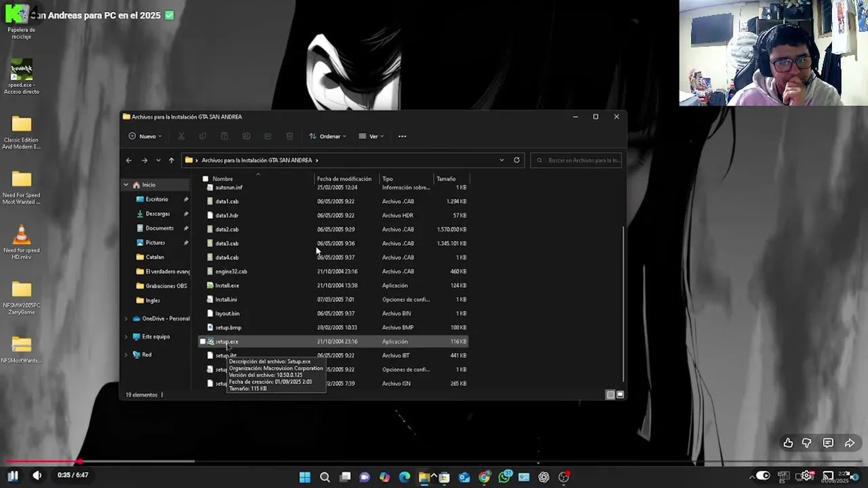This screenshot has height=488, width=868.
Task: Open the Ver view dropdown
Action: pyautogui.click(x=371, y=136)
